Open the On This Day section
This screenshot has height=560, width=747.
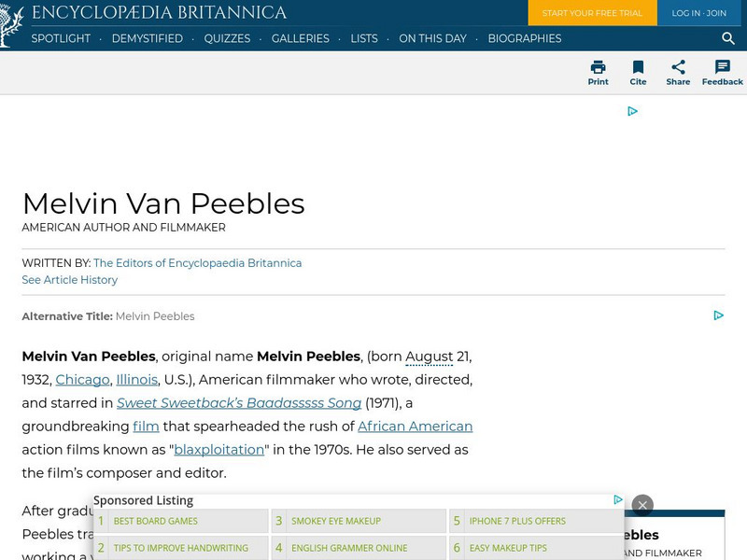click(x=432, y=40)
